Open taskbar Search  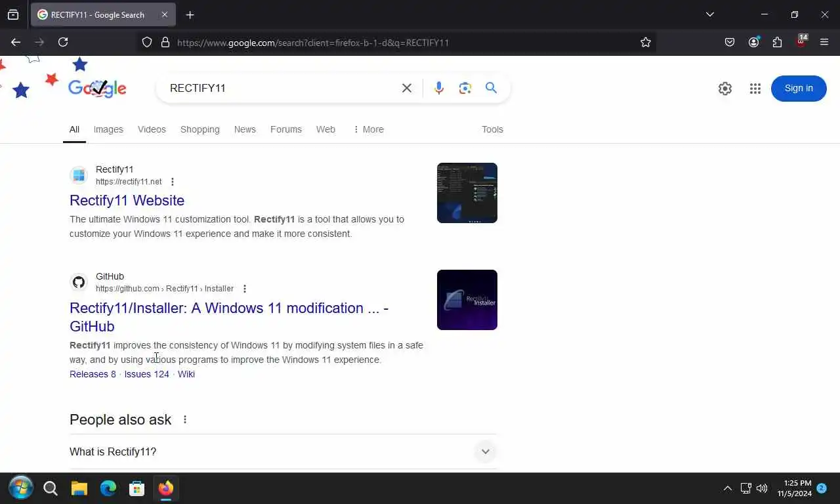point(51,488)
